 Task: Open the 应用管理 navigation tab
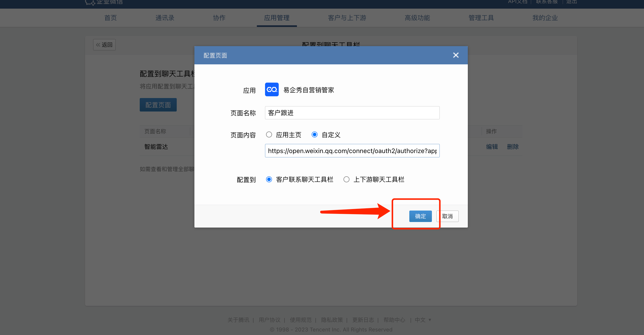pyautogui.click(x=277, y=18)
